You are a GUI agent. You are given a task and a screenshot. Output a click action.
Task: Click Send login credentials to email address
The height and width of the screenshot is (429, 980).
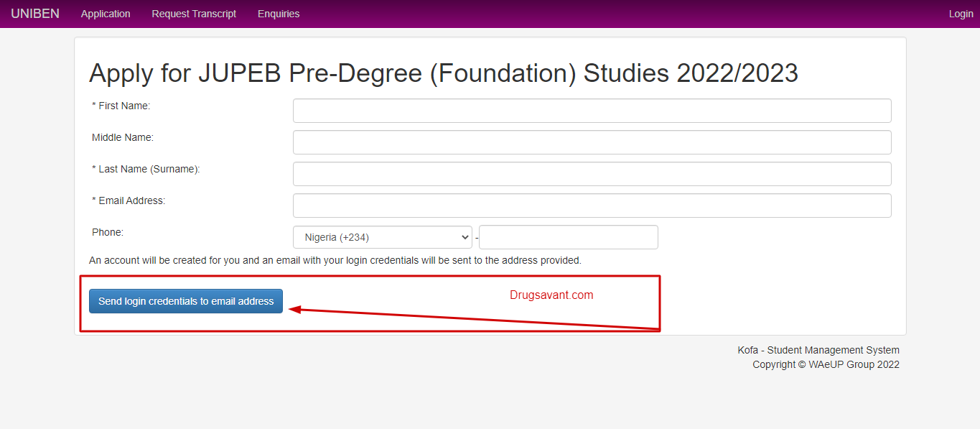(185, 300)
